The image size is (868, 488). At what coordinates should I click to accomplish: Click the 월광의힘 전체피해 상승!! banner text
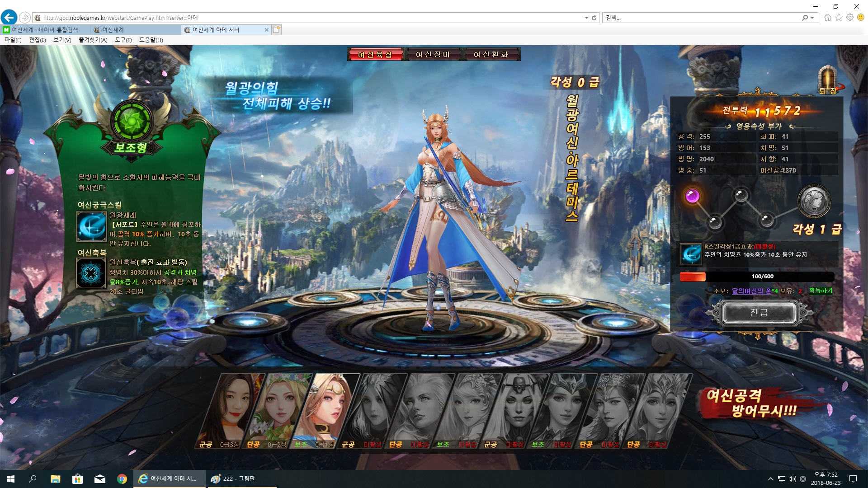277,95
